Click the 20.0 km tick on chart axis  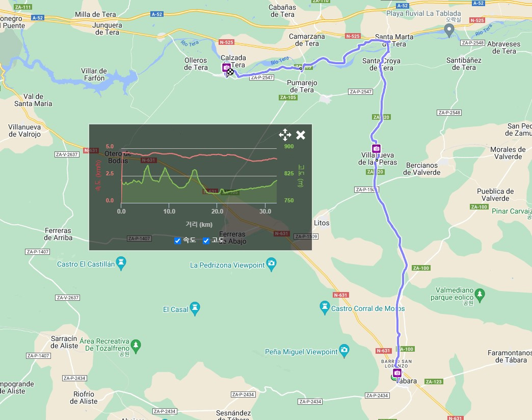pos(217,212)
